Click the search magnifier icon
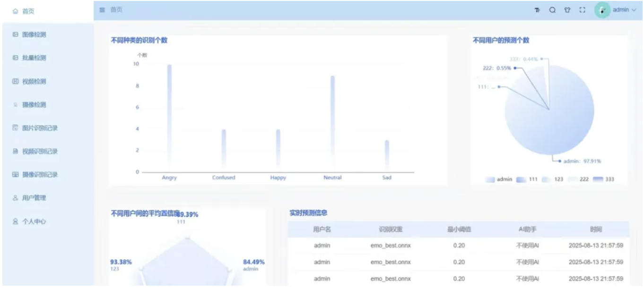Screen dimensions: 644x288 552,10
